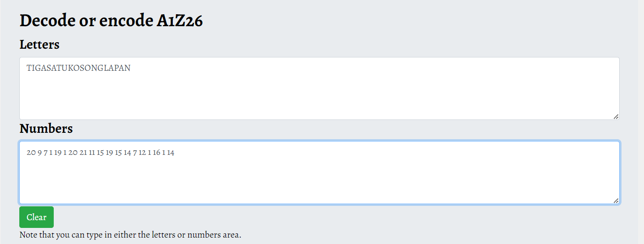Click the number 21 in the Numbers sequence
The image size is (644, 244).
click(x=83, y=153)
